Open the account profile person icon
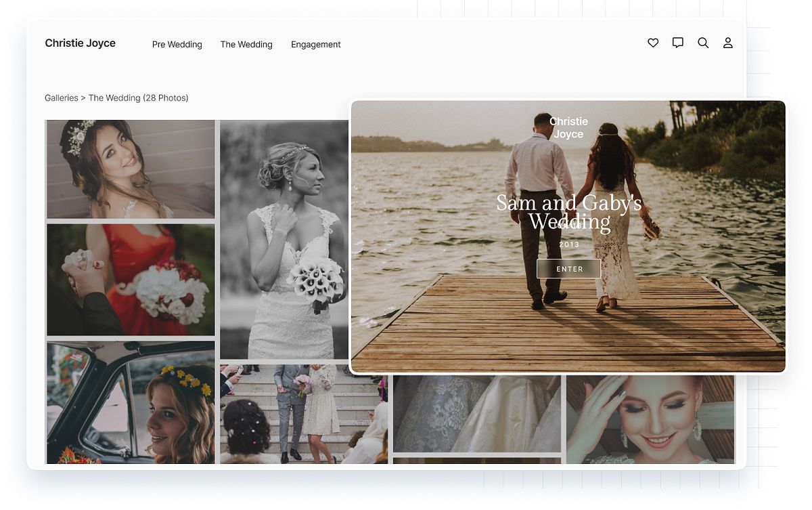The width and height of the screenshot is (812, 510). (x=728, y=43)
